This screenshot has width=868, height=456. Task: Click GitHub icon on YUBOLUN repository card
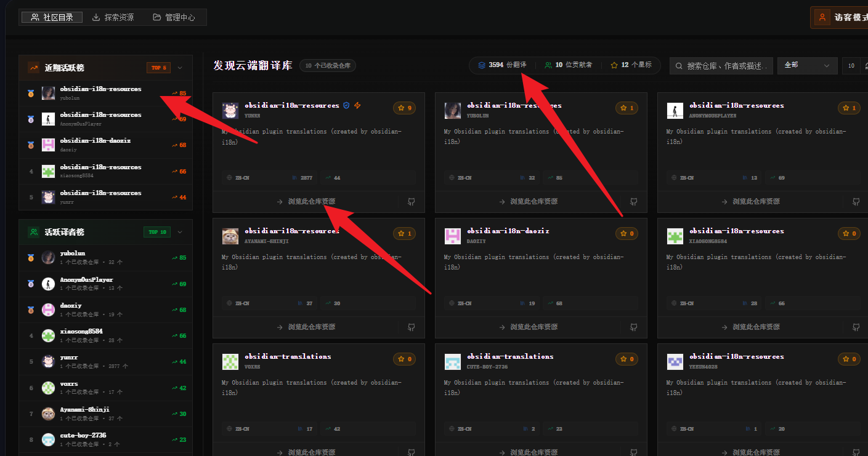click(633, 202)
